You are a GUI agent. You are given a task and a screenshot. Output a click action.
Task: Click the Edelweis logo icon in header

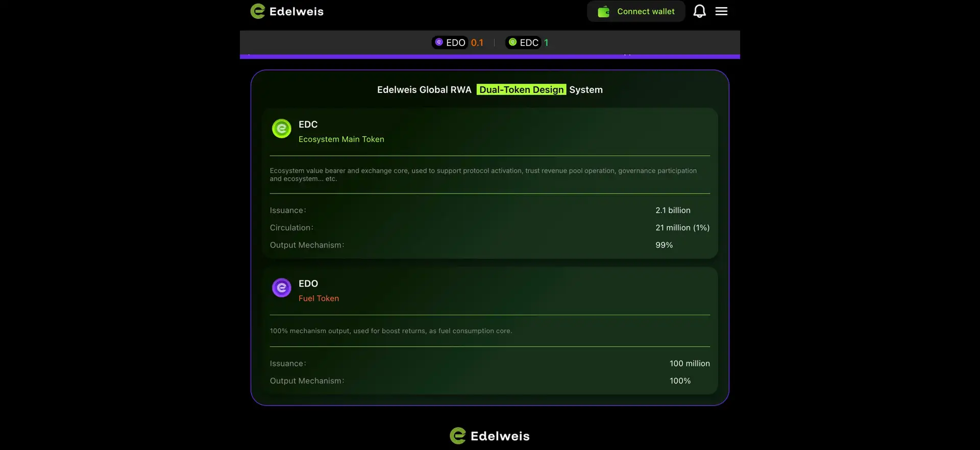[x=258, y=11]
